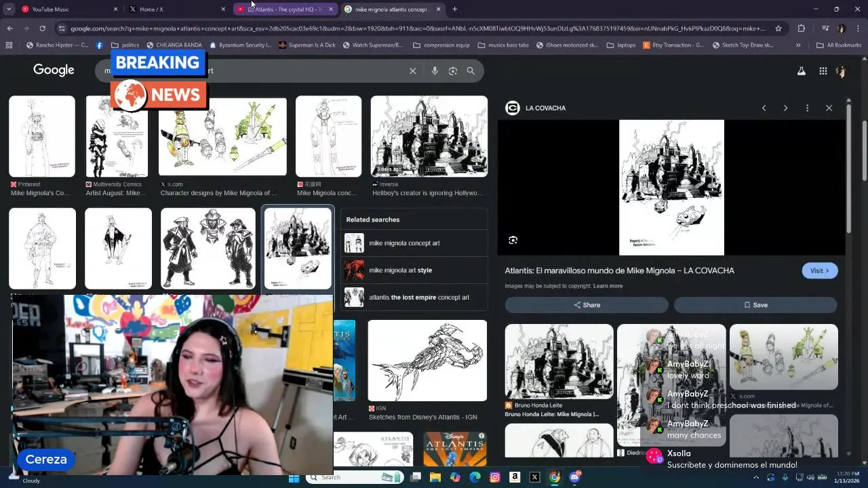Viewport: 868px width, 488px height.
Task: Show previous image in preview panel
Action: (x=764, y=108)
